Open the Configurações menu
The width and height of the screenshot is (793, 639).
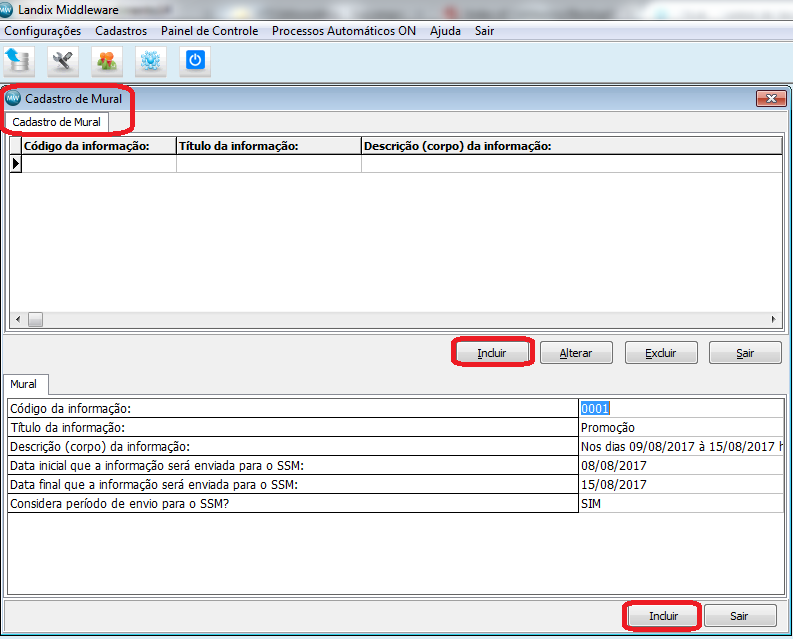(x=42, y=31)
